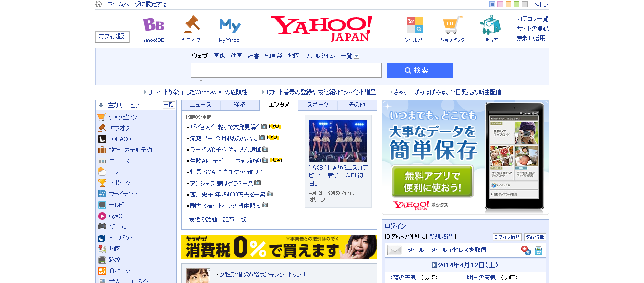Click the arrow icon beside 2014年4月12日
Screen dimensions: 644x283
(434, 265)
